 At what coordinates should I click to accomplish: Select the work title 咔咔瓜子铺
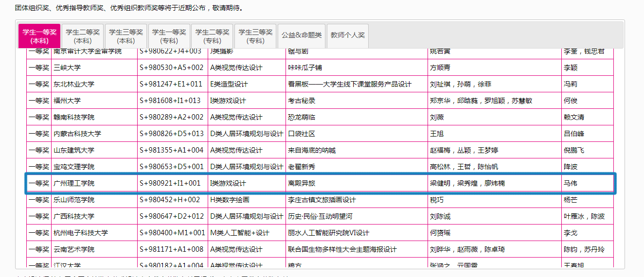coord(305,68)
